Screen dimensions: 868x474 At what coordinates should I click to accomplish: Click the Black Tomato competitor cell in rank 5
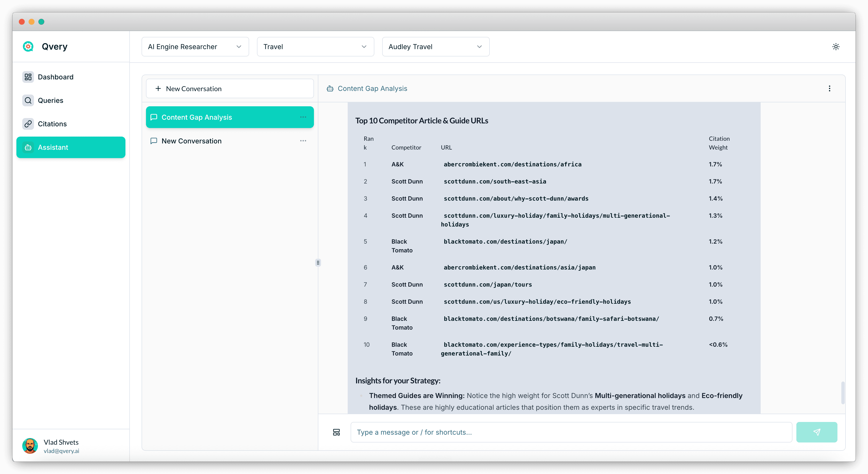pos(402,246)
